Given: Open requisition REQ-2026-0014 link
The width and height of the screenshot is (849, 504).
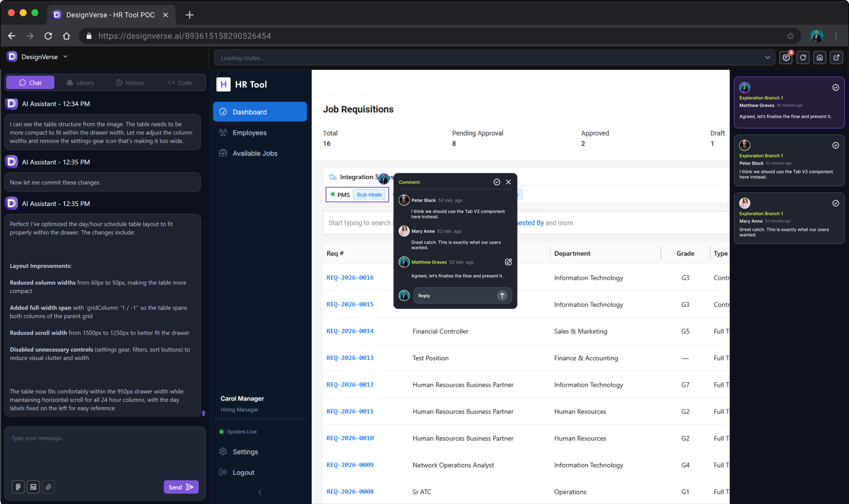Looking at the screenshot, I should click(350, 331).
